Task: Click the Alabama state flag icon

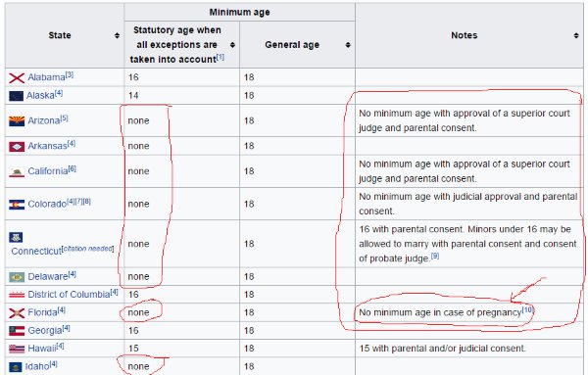Action: click(17, 78)
